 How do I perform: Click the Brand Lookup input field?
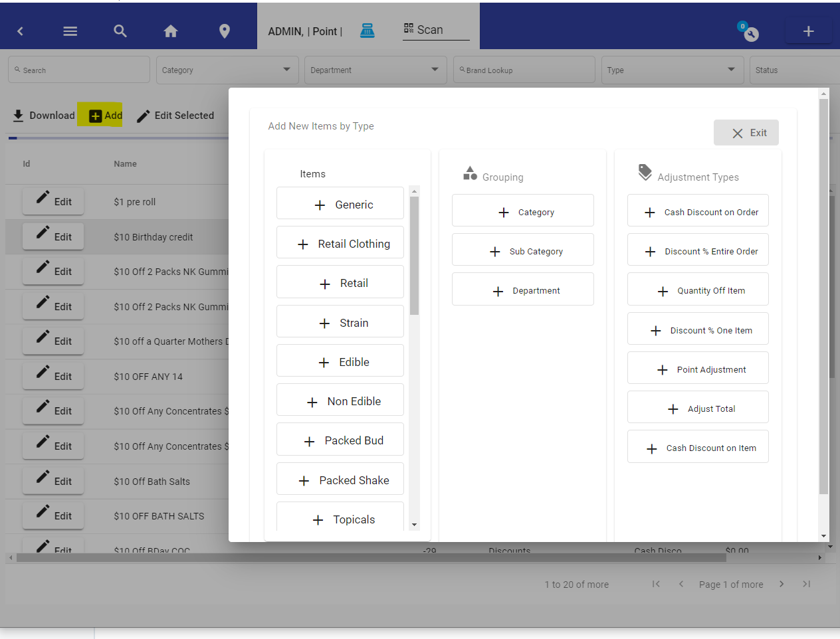coord(524,70)
